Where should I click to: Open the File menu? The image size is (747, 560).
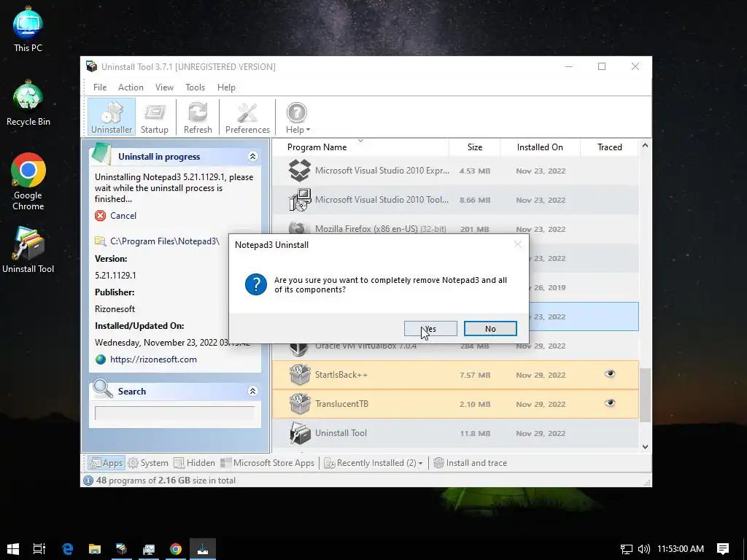99,87
